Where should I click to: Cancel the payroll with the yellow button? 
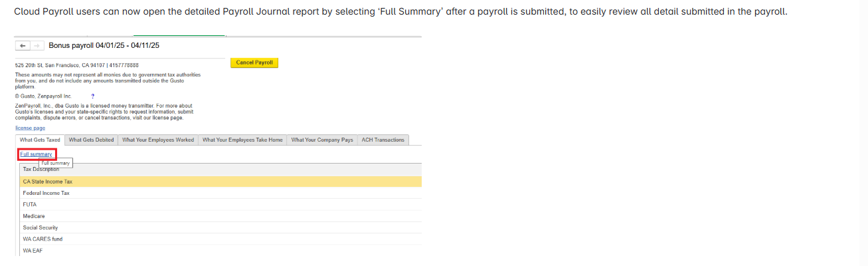pyautogui.click(x=254, y=63)
